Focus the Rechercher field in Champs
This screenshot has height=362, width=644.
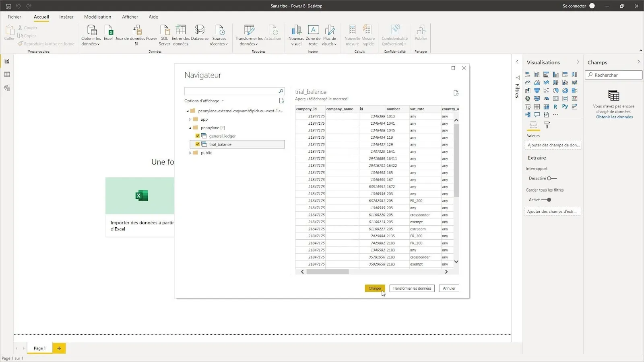(x=613, y=75)
